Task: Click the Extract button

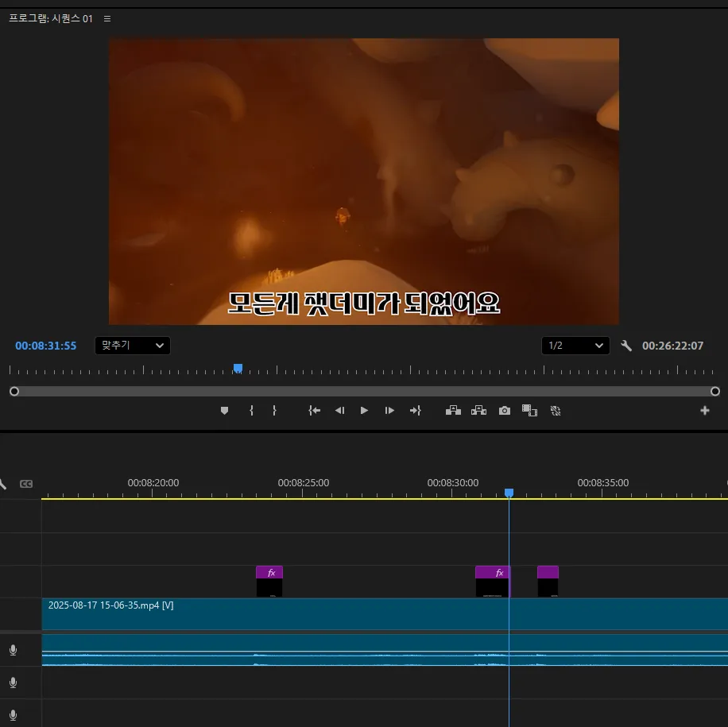Action: pyautogui.click(x=478, y=411)
